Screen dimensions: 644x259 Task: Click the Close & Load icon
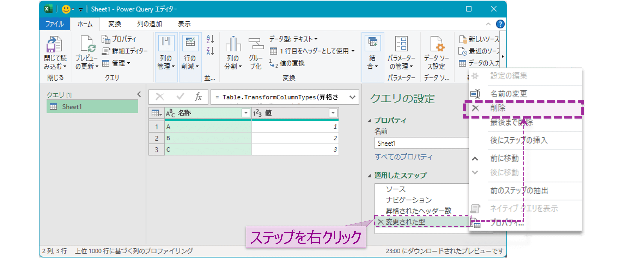[x=54, y=45]
